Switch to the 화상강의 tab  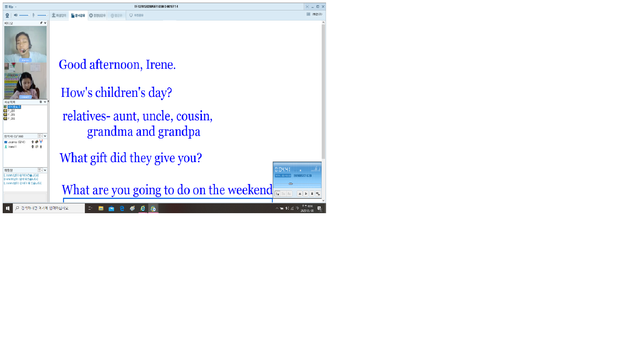[x=59, y=15]
